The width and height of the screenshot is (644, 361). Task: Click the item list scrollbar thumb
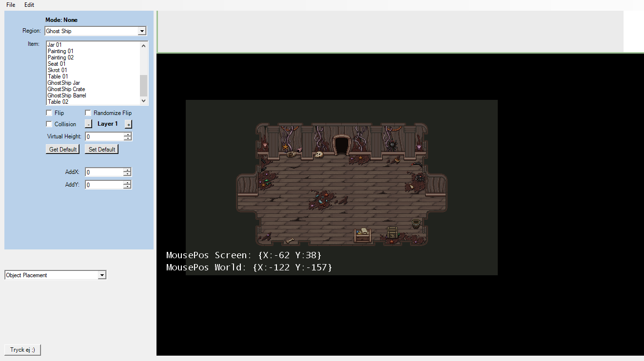click(143, 86)
